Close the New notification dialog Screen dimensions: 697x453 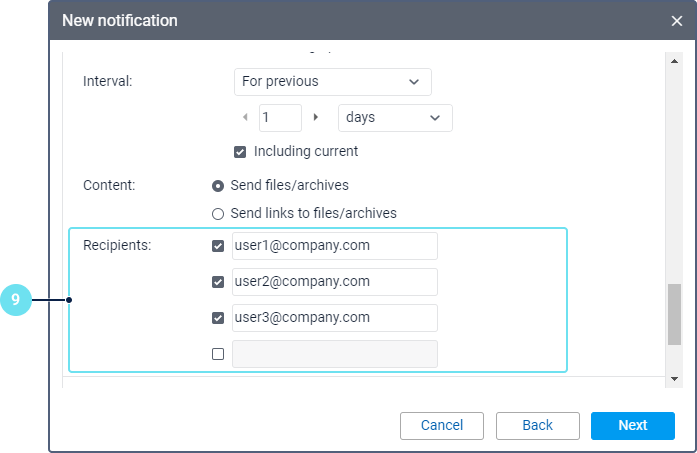tap(677, 21)
